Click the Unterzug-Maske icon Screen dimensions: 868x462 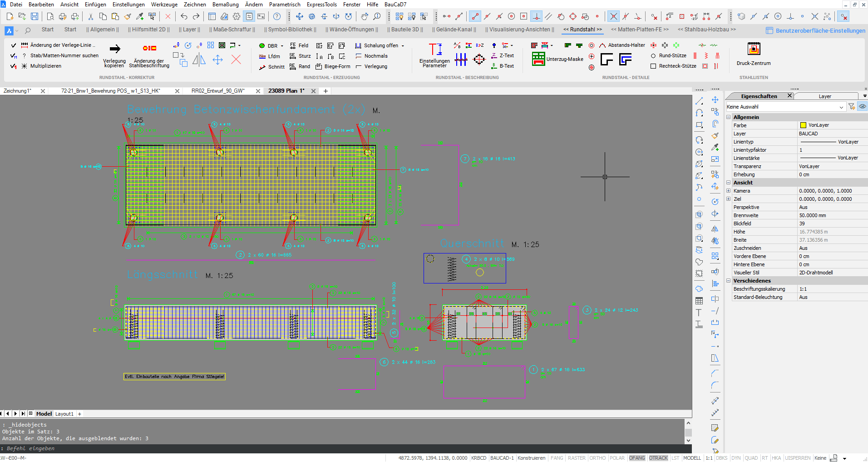pyautogui.click(x=538, y=59)
